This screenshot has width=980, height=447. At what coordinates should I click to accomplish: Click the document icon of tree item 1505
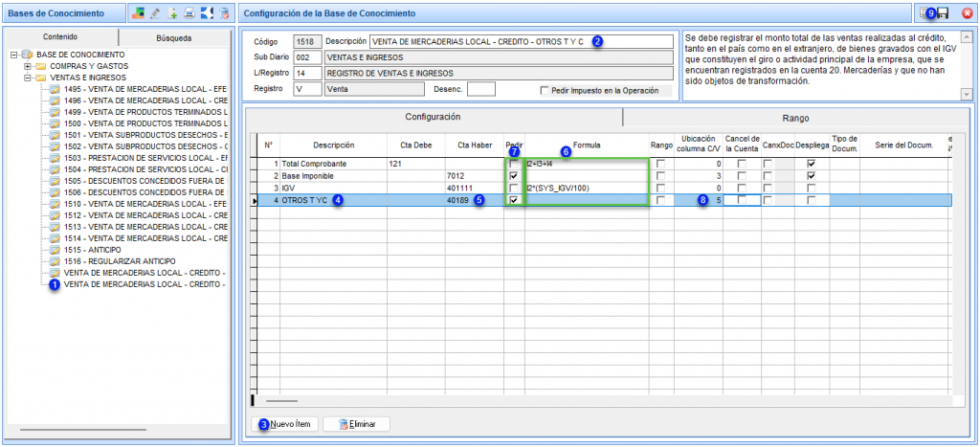point(55,181)
